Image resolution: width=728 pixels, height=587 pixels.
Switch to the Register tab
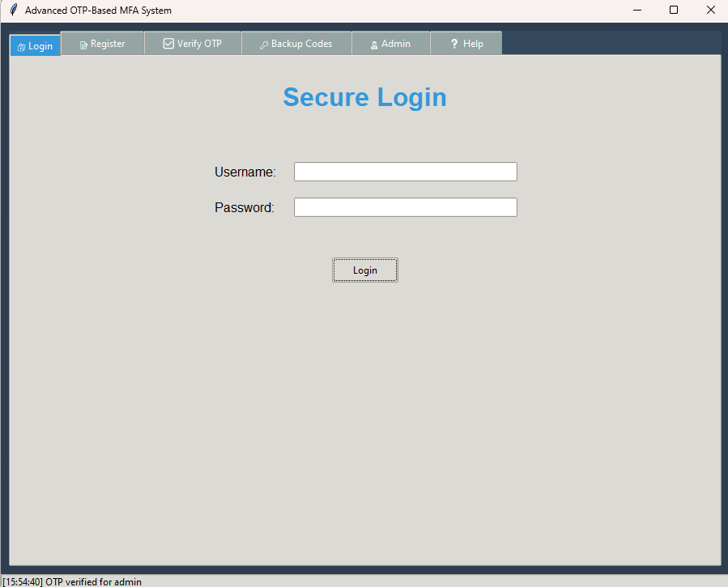tap(103, 44)
